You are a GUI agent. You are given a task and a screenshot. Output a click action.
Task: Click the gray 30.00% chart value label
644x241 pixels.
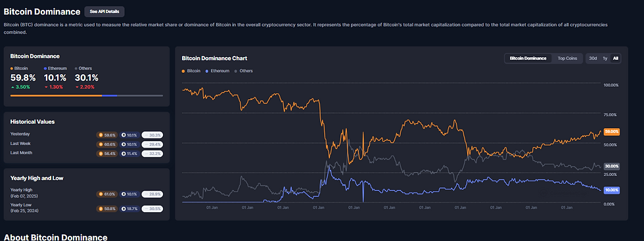click(x=612, y=166)
